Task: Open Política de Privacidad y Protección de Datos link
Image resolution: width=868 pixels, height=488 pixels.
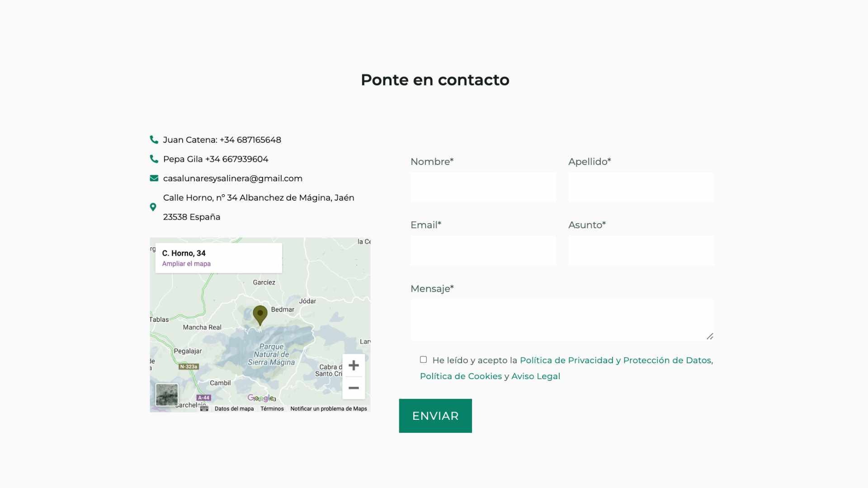Action: (616, 360)
